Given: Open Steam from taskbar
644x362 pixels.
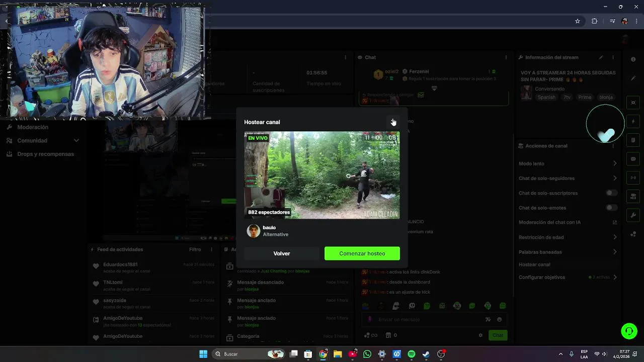Looking at the screenshot, I should [x=426, y=354].
